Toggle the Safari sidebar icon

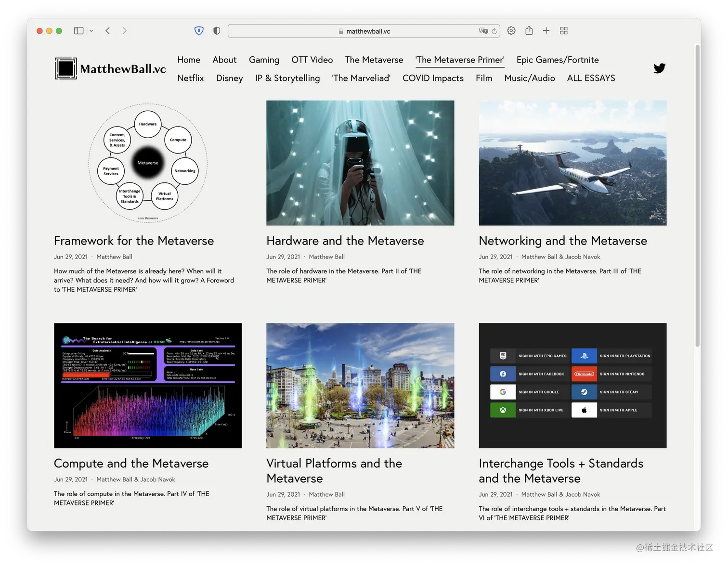[78, 31]
